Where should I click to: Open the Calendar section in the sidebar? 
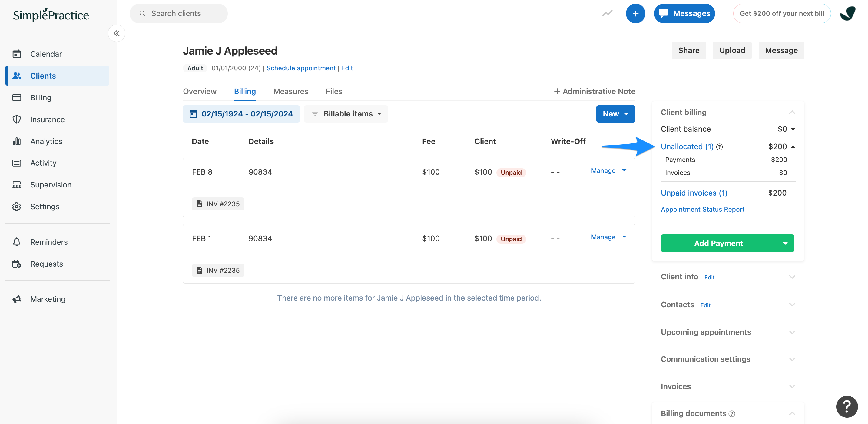pyautogui.click(x=46, y=54)
